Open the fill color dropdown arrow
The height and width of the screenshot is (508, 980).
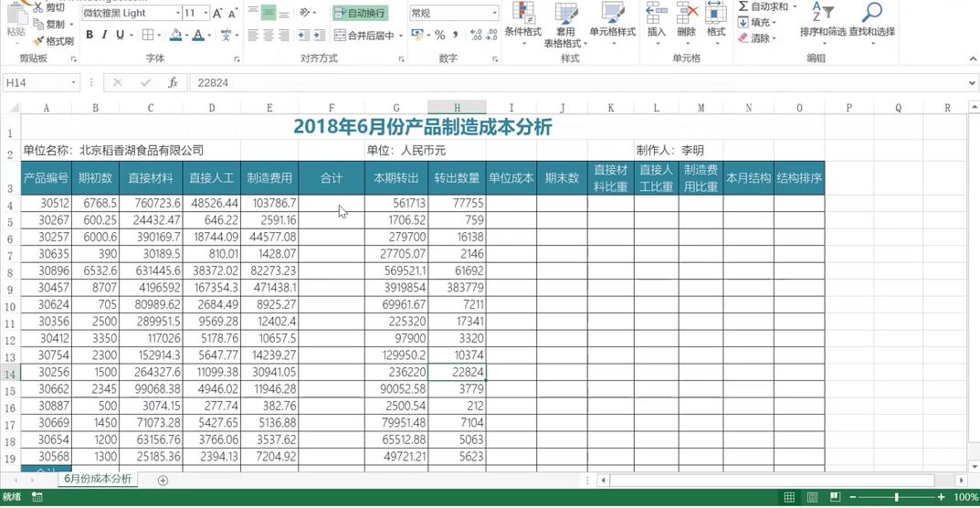(x=186, y=36)
